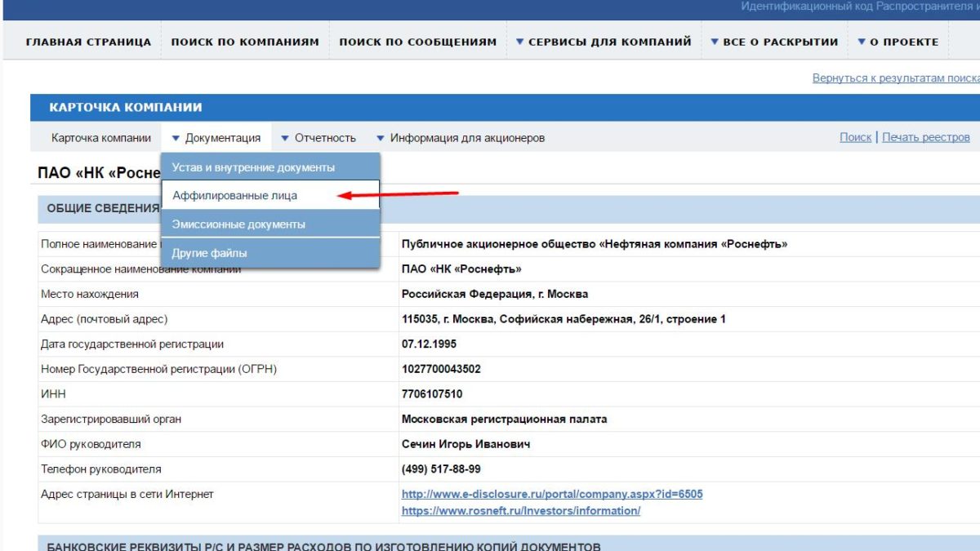Click Адрес страницы в сети Интернет label

click(x=127, y=494)
